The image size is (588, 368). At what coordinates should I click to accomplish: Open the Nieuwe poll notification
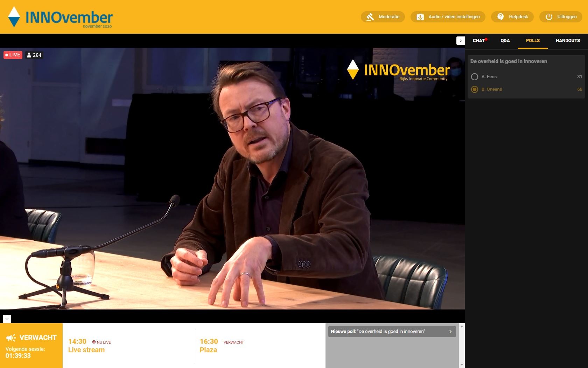(392, 332)
